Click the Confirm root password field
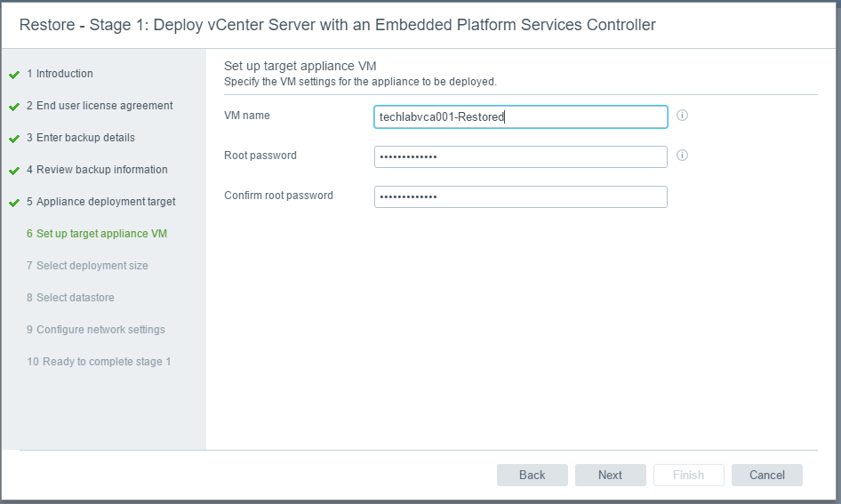Viewport: 841px width, 504px height. 521,196
